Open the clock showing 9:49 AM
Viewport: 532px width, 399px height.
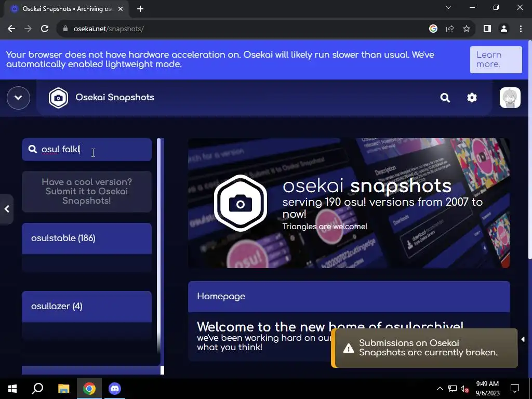[x=487, y=389]
